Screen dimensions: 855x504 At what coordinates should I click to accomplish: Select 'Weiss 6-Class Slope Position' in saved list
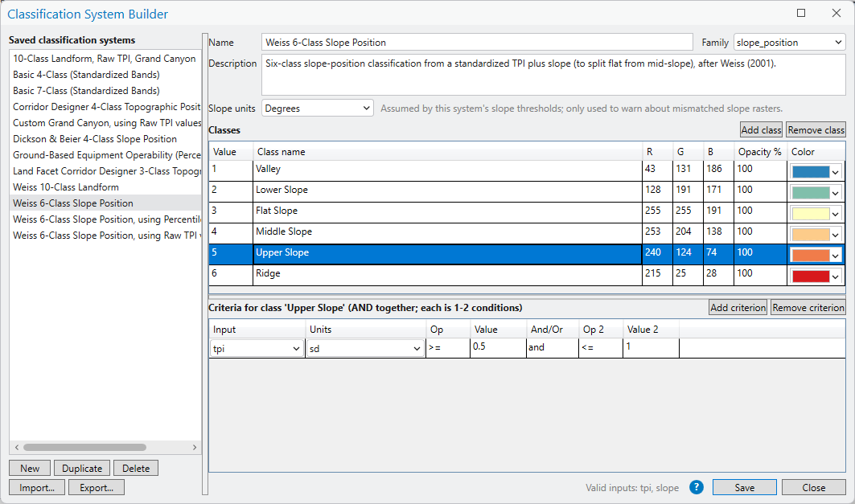pyautogui.click(x=105, y=203)
